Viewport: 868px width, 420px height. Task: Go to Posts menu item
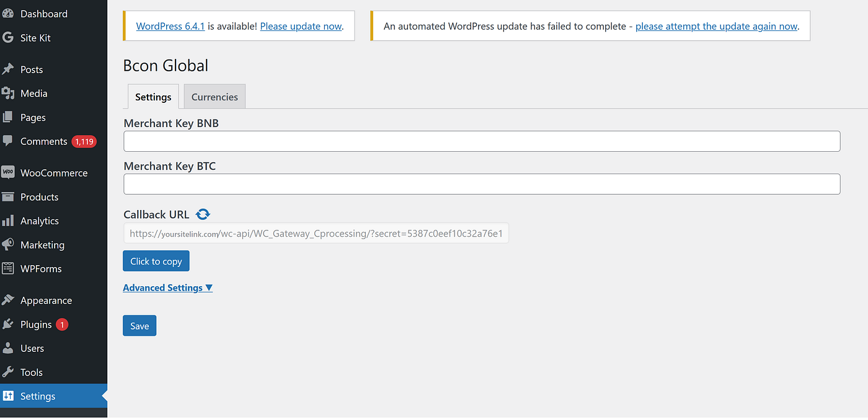[32, 69]
